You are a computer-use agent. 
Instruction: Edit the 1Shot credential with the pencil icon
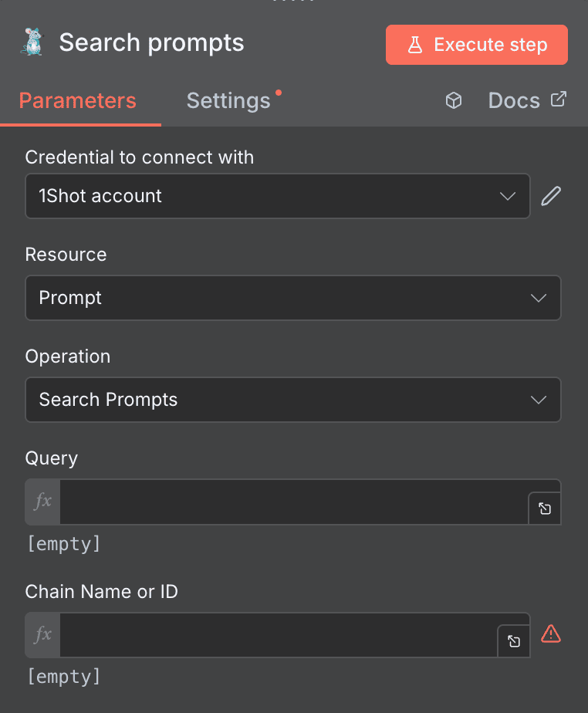point(550,195)
